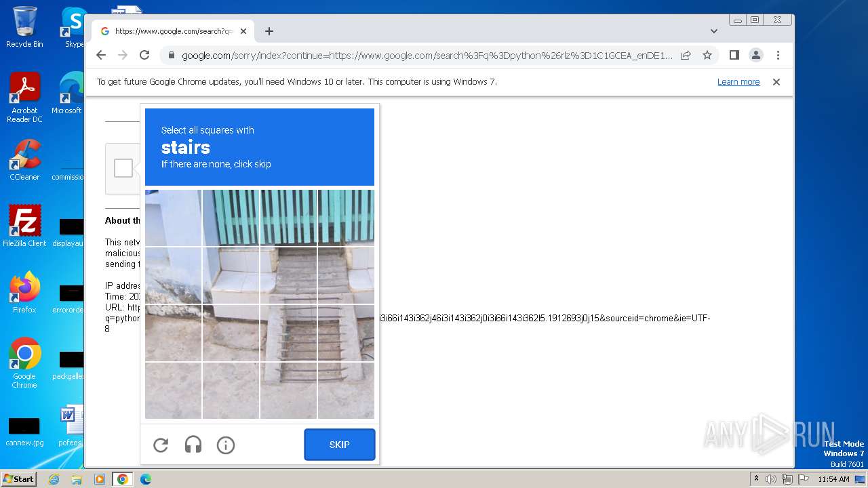
Task: Click the address bar URL field
Action: point(427,56)
